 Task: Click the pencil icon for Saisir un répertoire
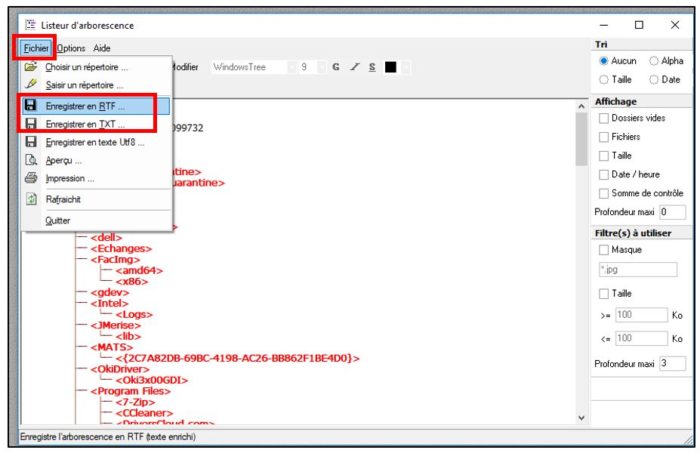click(x=30, y=86)
